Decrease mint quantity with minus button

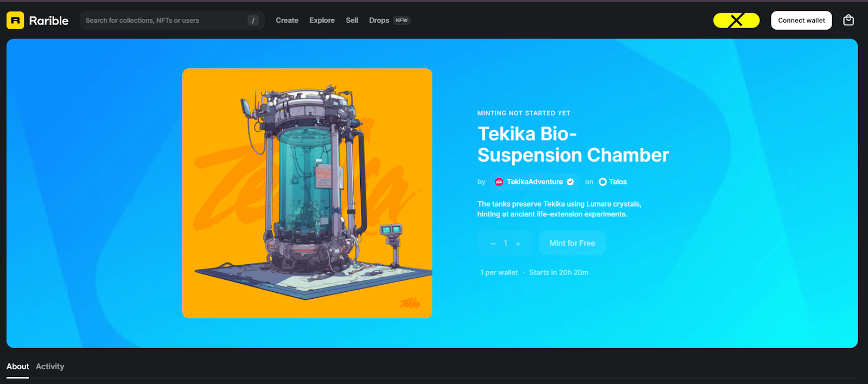[x=493, y=244]
